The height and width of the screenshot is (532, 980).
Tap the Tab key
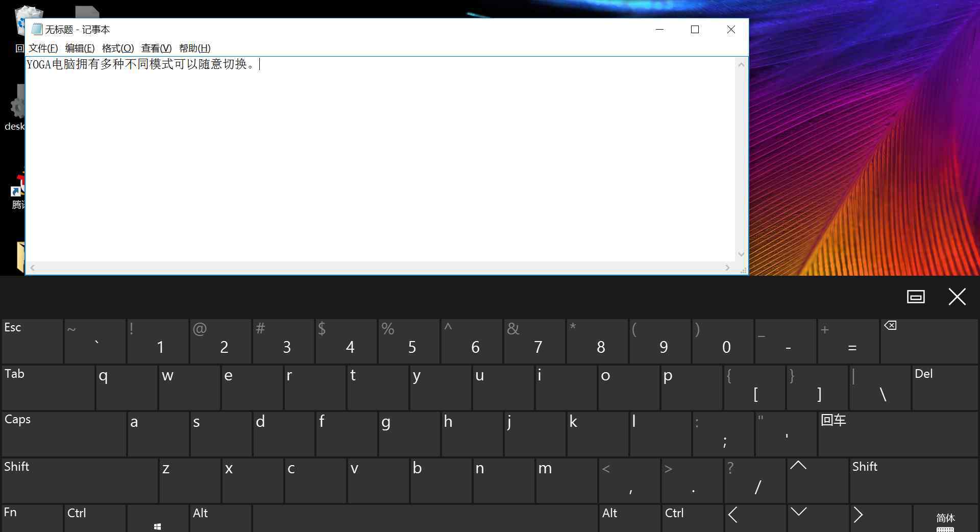tap(48, 388)
